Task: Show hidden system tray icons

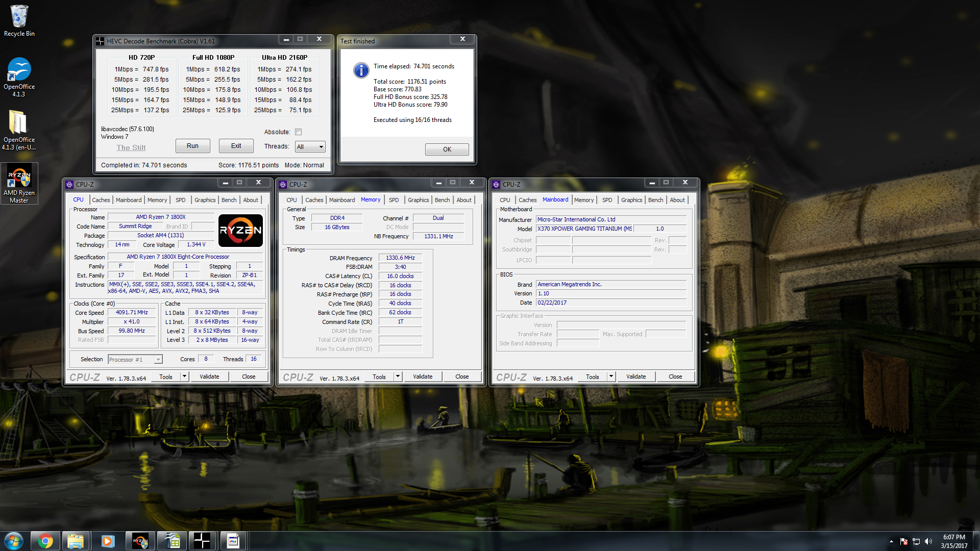Action: click(x=891, y=541)
